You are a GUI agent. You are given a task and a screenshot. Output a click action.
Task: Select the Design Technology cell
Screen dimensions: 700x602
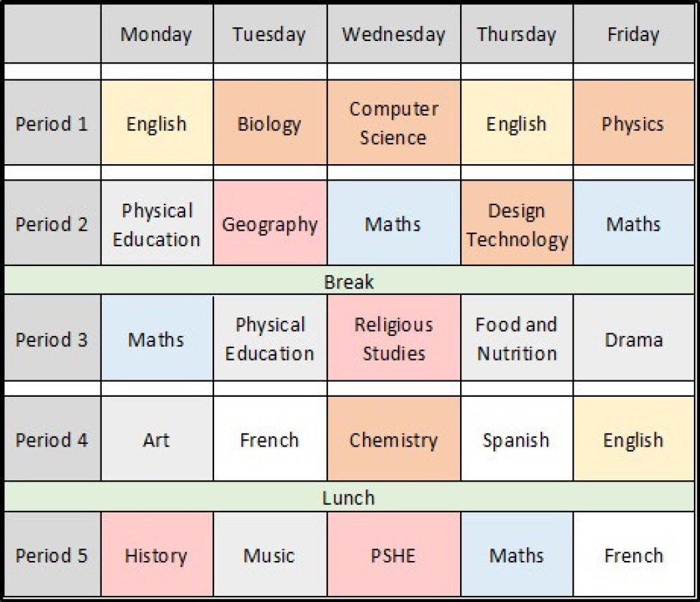[x=517, y=224]
